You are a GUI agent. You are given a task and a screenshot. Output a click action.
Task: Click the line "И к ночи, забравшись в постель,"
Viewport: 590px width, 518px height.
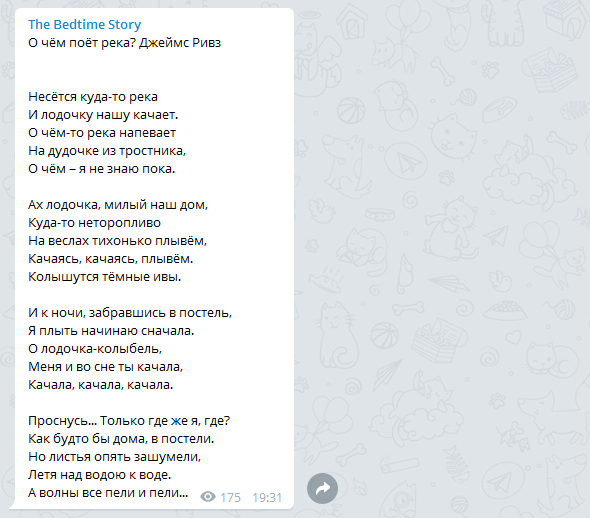[130, 313]
